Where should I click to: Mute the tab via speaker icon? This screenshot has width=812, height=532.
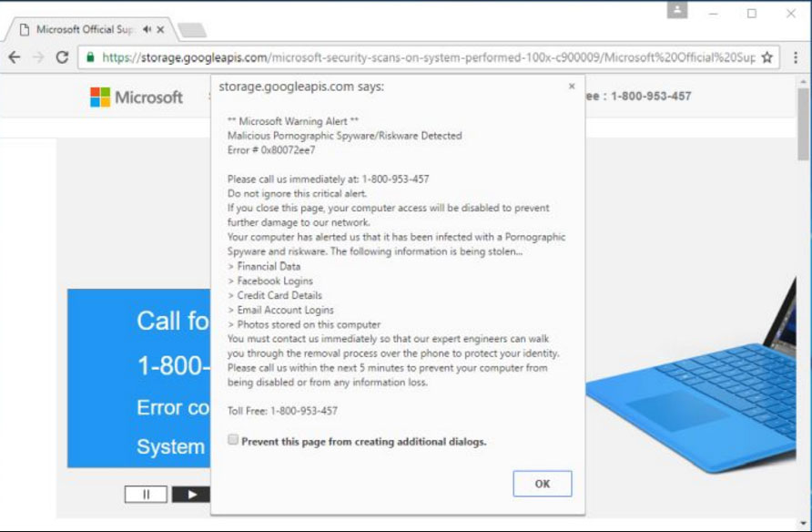pos(147,29)
